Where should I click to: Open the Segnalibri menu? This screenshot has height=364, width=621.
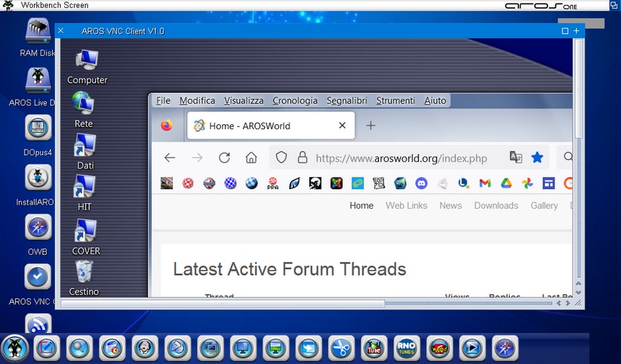[347, 101]
